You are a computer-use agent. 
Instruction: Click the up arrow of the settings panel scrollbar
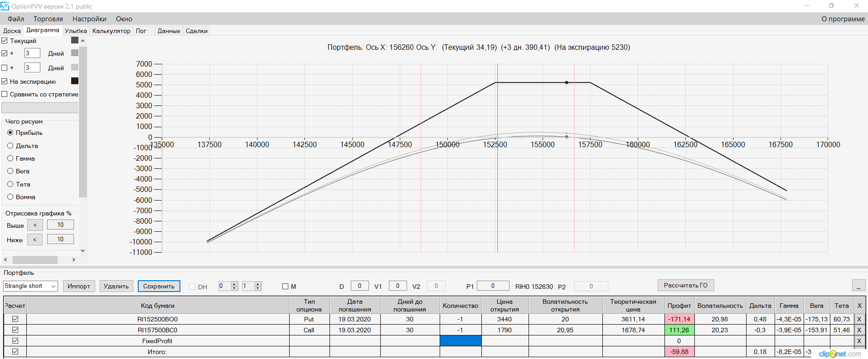tap(82, 41)
